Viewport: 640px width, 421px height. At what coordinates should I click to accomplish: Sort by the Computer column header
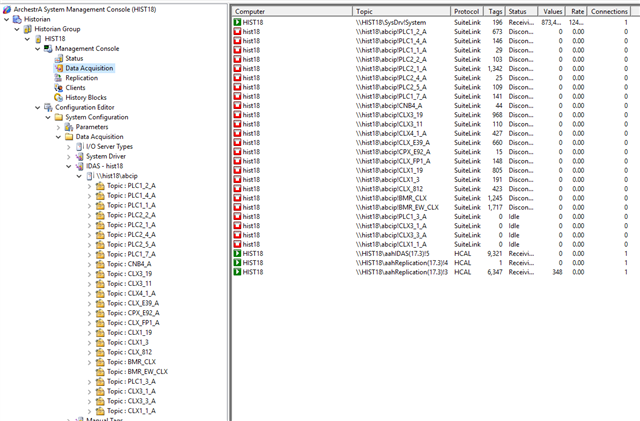pyautogui.click(x=292, y=11)
